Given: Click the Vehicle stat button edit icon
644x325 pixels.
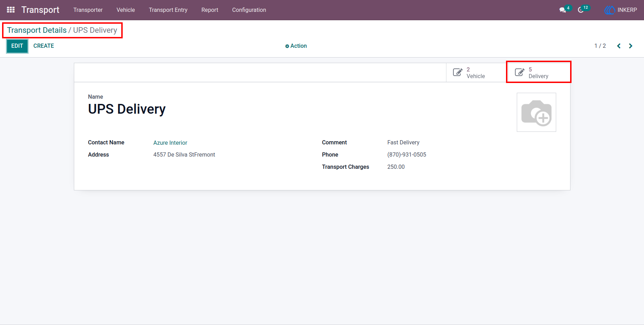Looking at the screenshot, I should coord(458,72).
